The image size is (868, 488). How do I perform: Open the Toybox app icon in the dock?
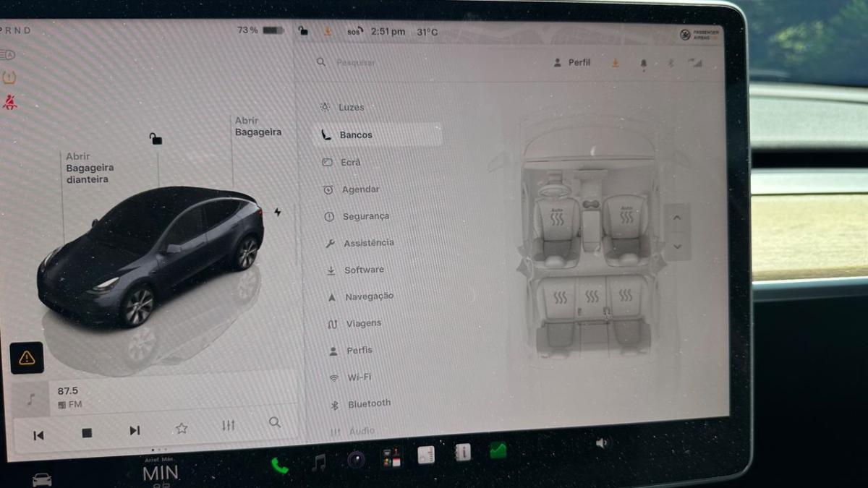coord(391,458)
